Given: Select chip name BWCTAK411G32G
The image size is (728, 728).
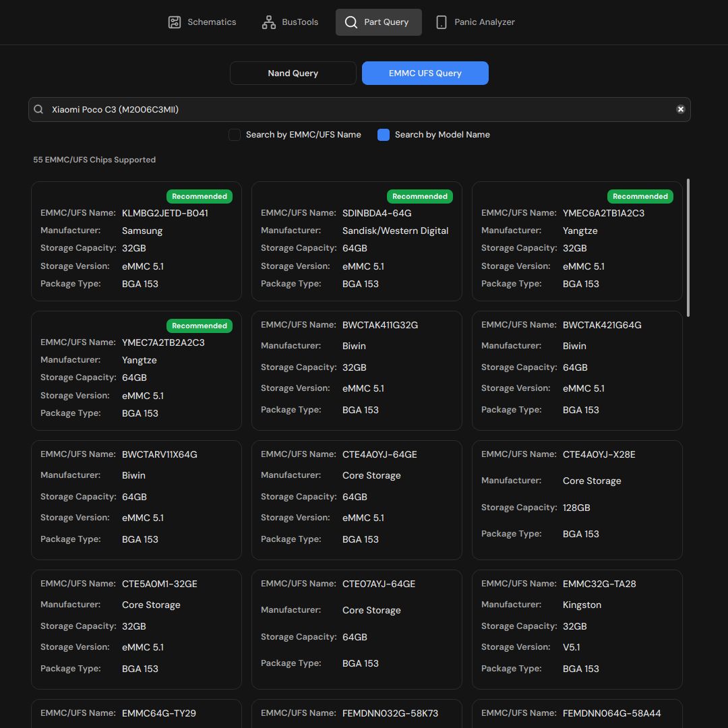Looking at the screenshot, I should 380,325.
